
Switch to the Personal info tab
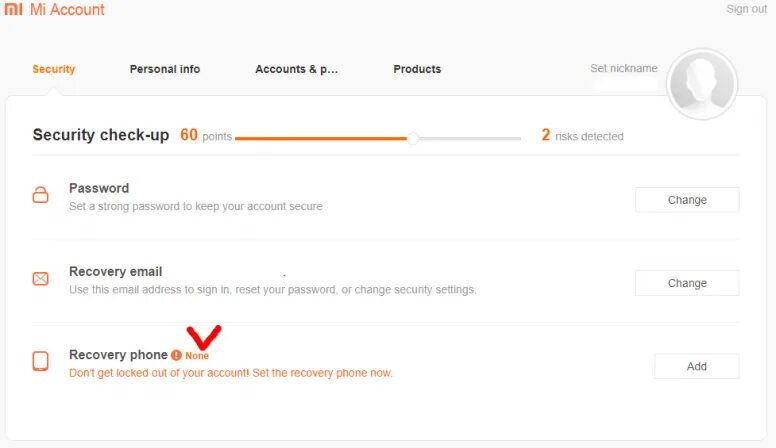point(165,69)
